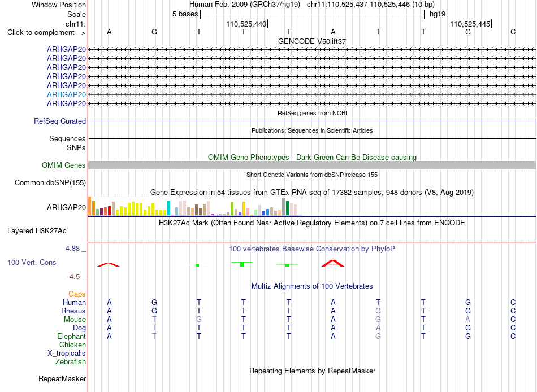Select the Mouse alignment row label

coord(75,320)
